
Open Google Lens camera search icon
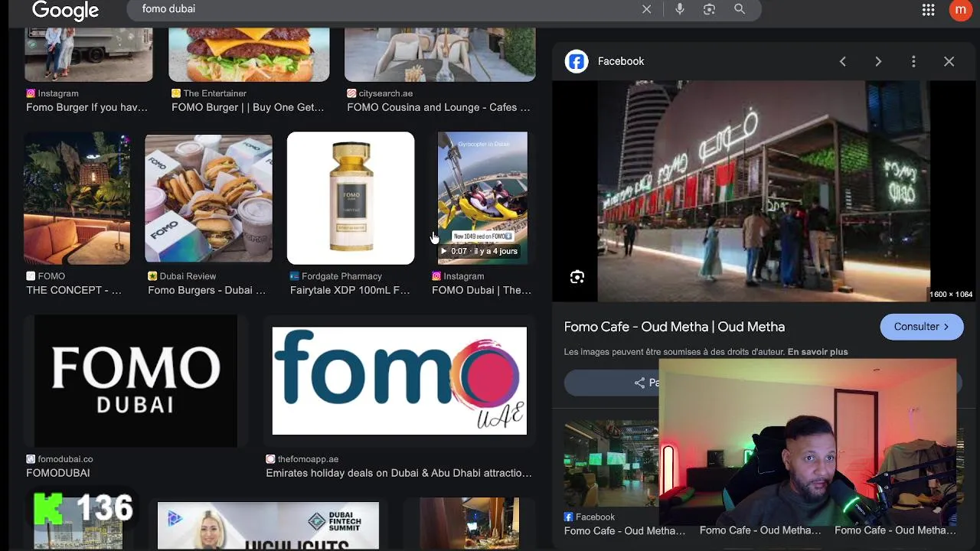709,9
